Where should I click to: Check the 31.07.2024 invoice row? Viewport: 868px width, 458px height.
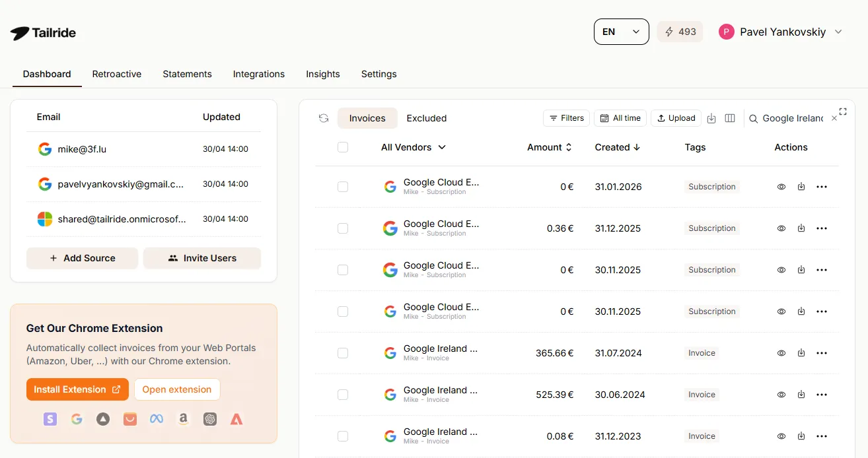pyautogui.click(x=343, y=353)
